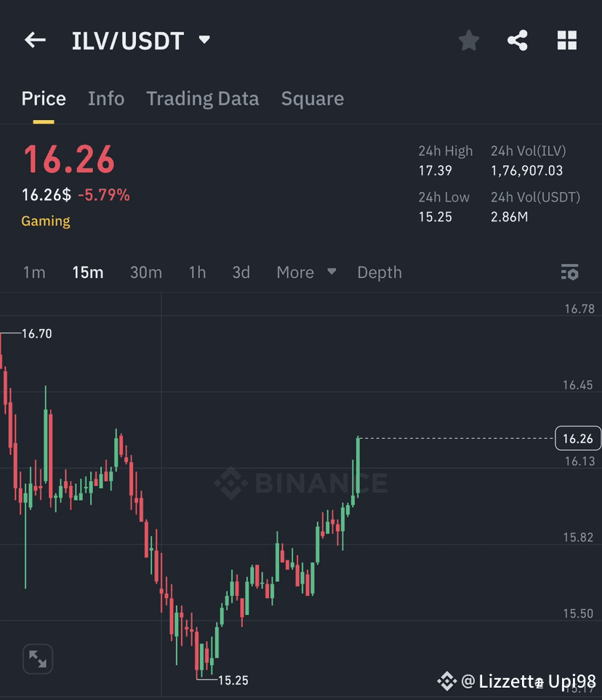Image resolution: width=602 pixels, height=700 pixels.
Task: Add ILV/USDT to favorites via star icon
Action: [x=468, y=40]
